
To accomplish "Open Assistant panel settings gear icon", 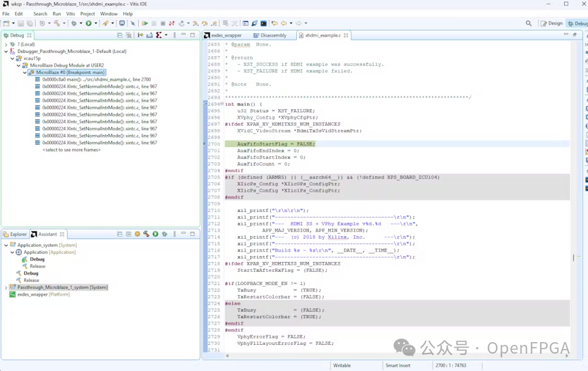I will [x=137, y=234].
